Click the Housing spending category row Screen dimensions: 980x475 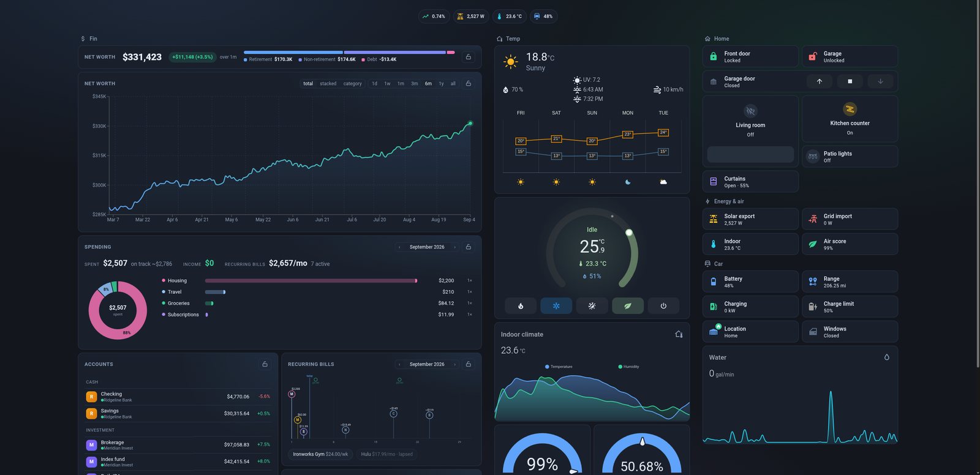[x=317, y=280]
